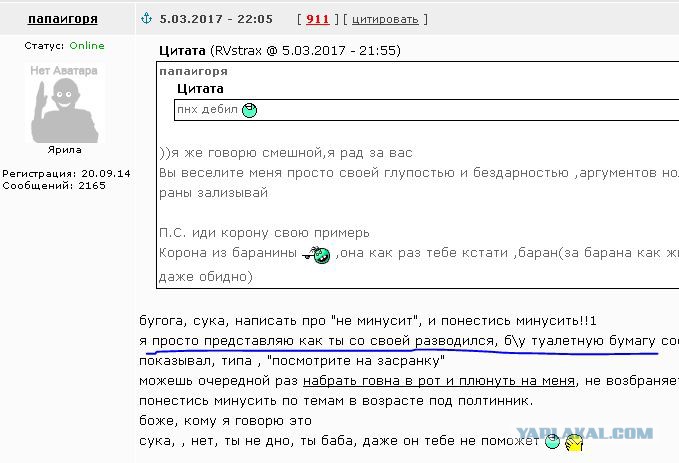Viewport: 679px width, 463px height.
Task: Click the Регистрация: 20.09.14 line
Action: 66,174
